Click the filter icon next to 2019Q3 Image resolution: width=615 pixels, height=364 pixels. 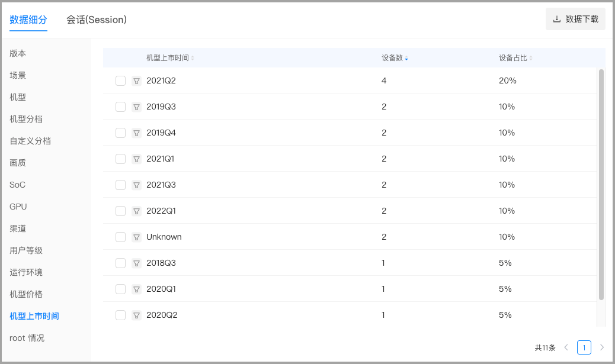click(x=136, y=107)
